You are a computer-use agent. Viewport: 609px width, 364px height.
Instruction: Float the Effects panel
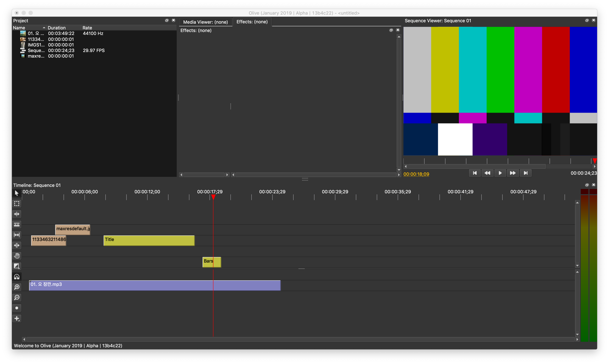[391, 30]
